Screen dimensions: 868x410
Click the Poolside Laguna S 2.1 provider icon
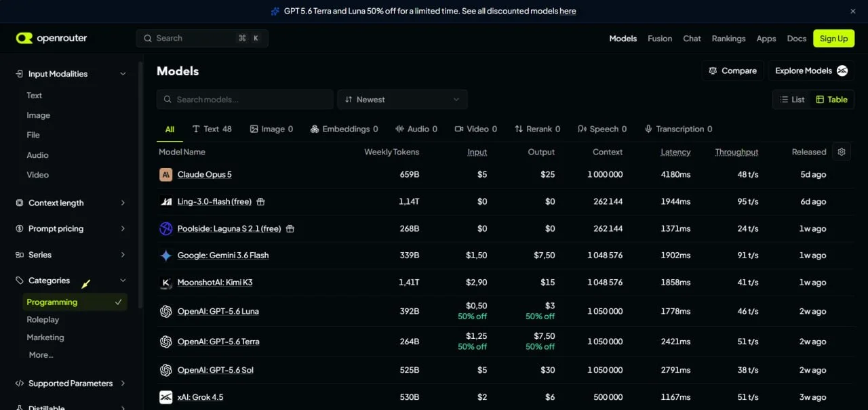[x=166, y=228]
